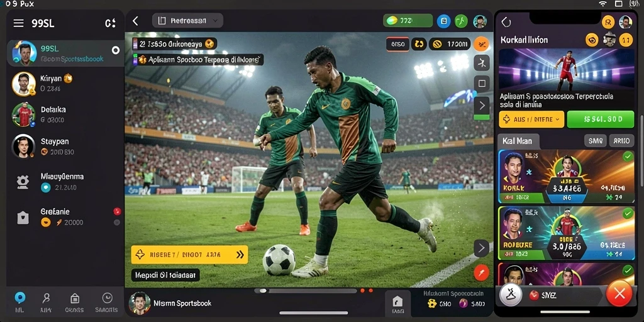The image size is (644, 322).
Task: Click the gray dot under the Grefanie red dot
Action: (117, 222)
